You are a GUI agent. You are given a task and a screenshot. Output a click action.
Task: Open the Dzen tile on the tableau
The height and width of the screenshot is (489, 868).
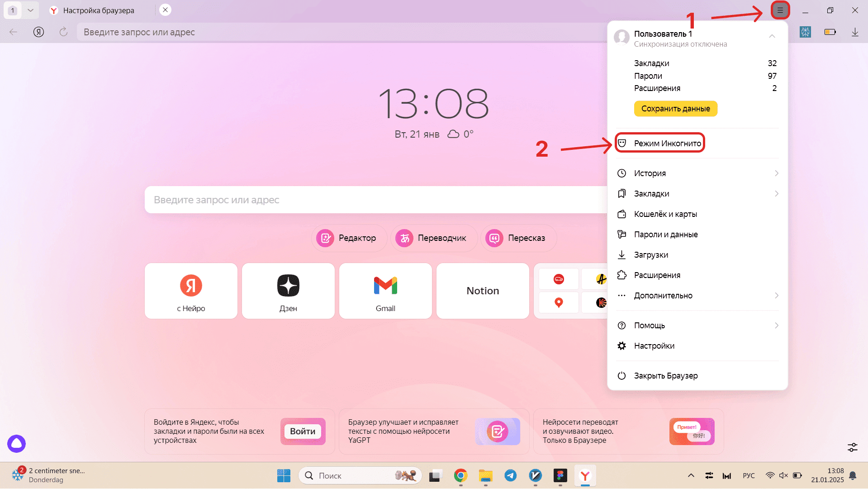[x=288, y=291]
